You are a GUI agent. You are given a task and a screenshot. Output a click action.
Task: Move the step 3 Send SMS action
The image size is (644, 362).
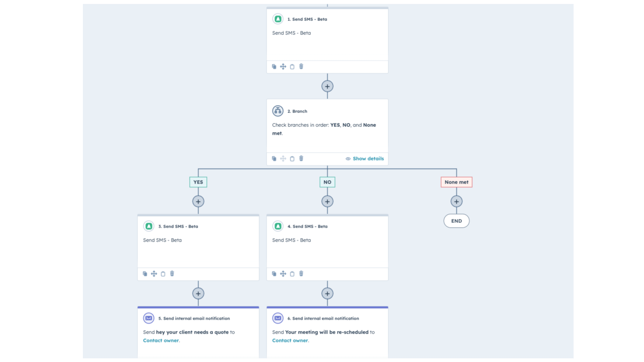tap(154, 274)
